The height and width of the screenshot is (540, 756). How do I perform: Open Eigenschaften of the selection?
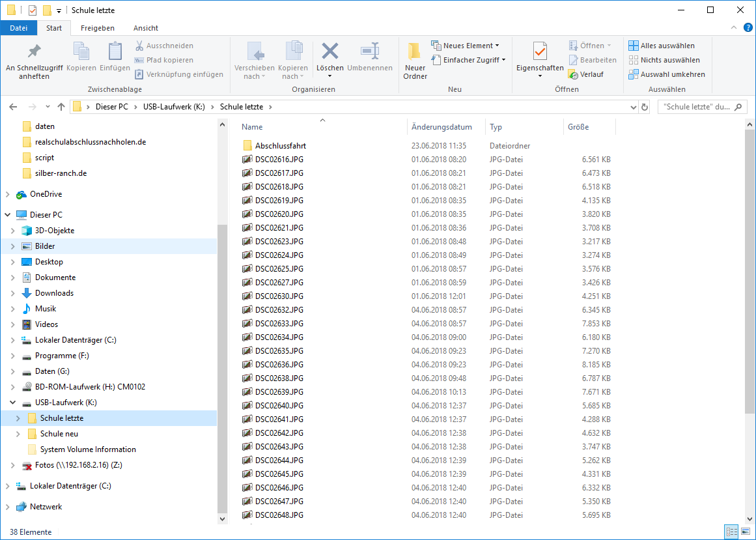coord(540,61)
